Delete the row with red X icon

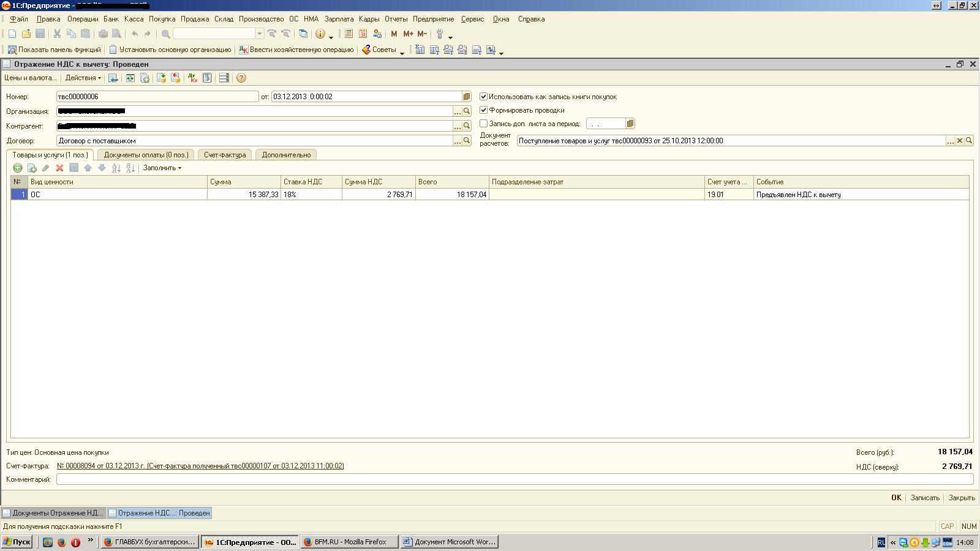(59, 168)
